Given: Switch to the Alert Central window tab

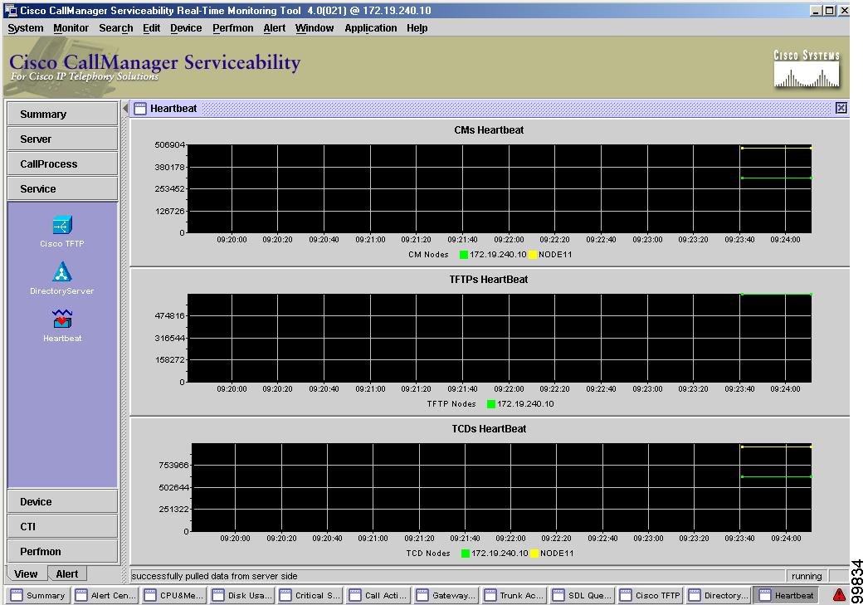Looking at the screenshot, I should (105, 595).
